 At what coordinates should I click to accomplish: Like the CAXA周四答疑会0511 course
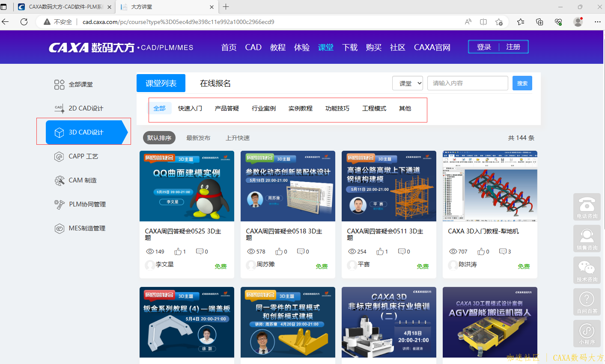click(380, 251)
